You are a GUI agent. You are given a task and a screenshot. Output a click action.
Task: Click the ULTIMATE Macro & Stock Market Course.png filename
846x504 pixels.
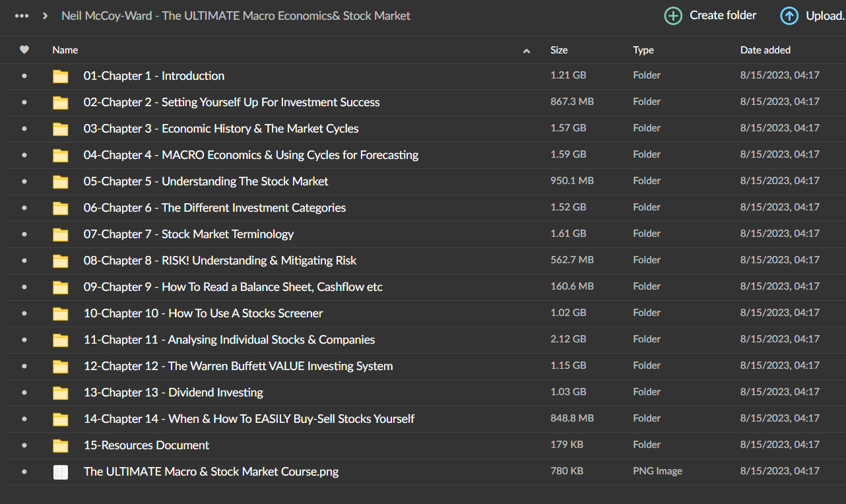211,472
